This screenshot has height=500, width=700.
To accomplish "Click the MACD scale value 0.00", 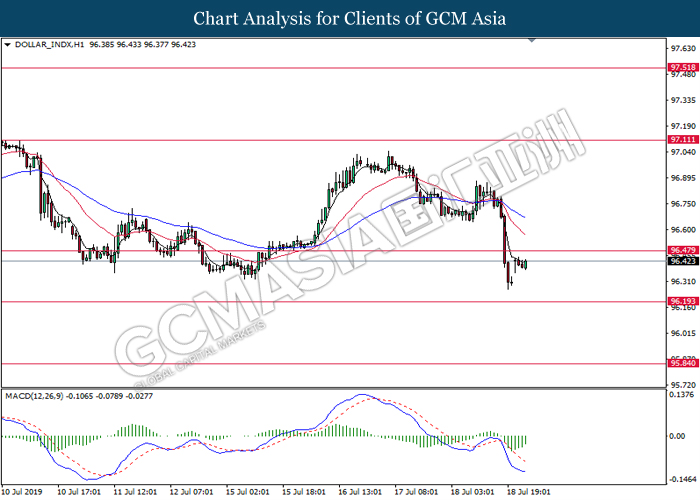I will click(678, 436).
